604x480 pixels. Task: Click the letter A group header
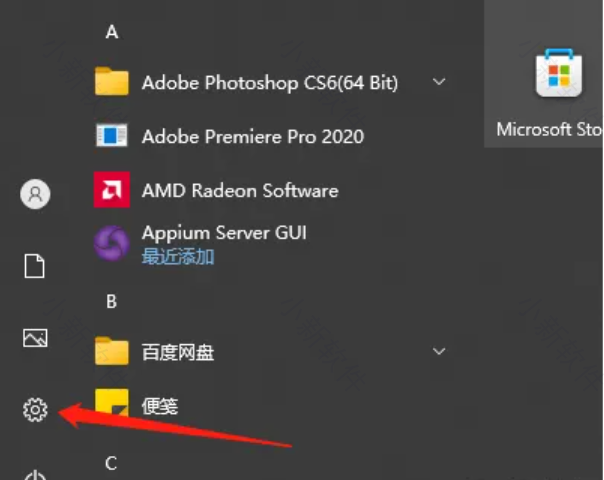(112, 32)
